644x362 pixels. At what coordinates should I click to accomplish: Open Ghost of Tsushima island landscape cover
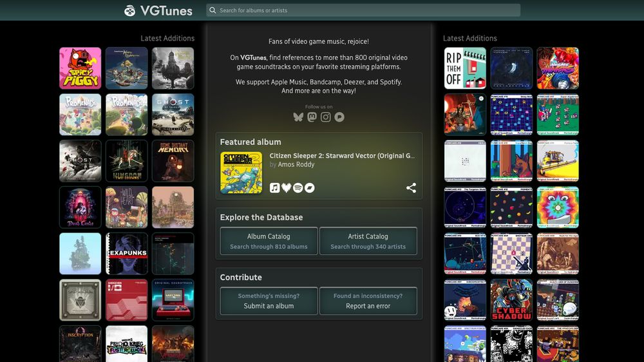[173, 115]
